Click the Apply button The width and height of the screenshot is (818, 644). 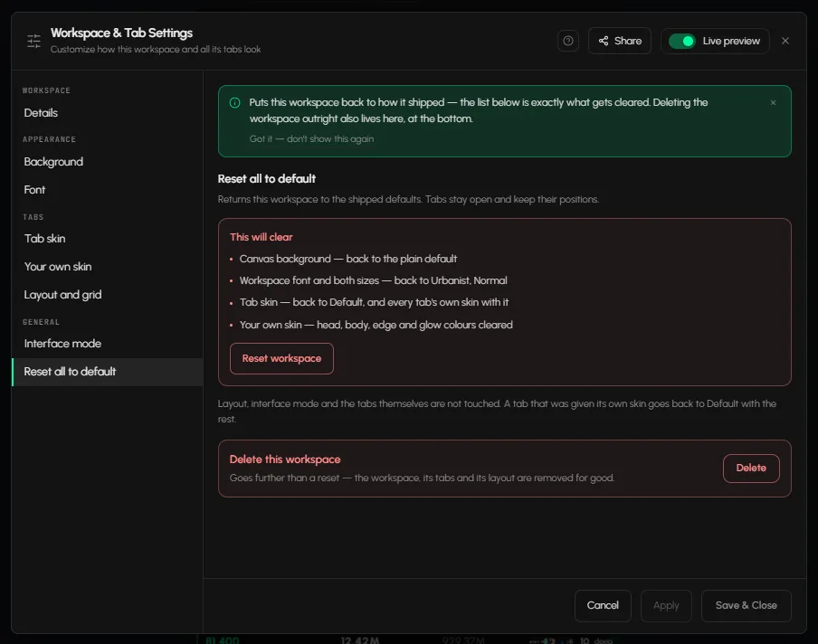[x=666, y=605]
